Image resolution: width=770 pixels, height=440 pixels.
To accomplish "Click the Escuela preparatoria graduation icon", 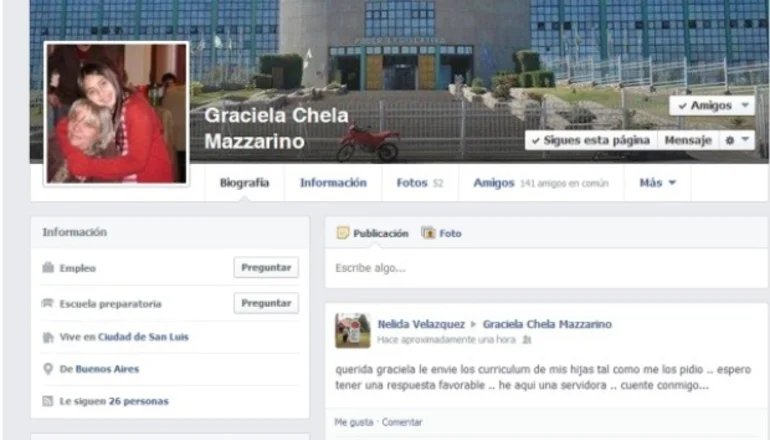I will pos(48,303).
